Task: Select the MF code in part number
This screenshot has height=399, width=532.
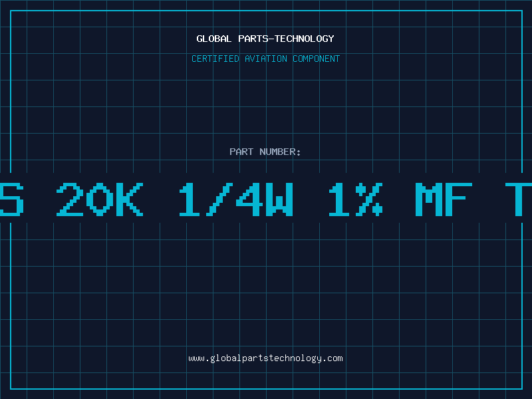Action: coord(444,199)
